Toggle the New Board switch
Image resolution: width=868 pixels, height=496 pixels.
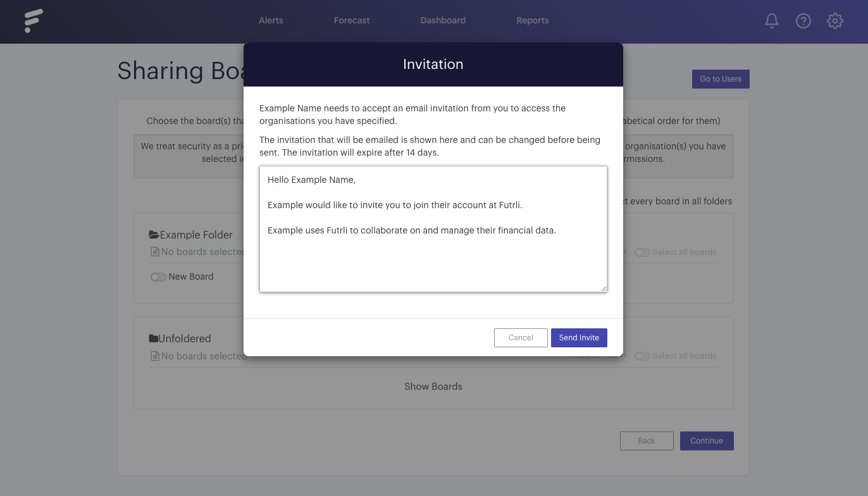click(158, 277)
